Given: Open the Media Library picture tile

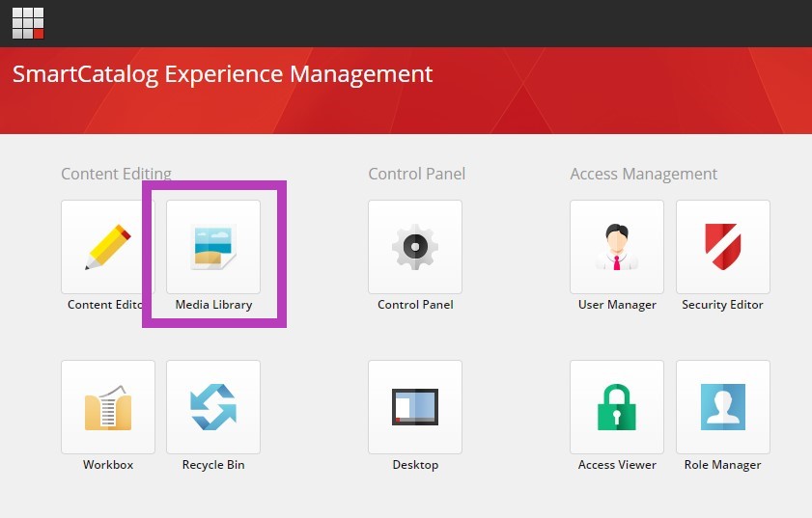Looking at the screenshot, I should click(213, 247).
